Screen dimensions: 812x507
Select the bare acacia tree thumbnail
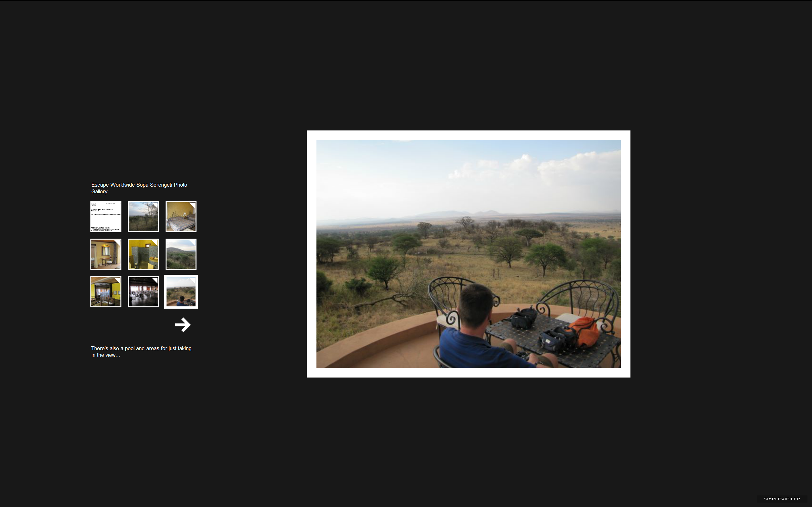pyautogui.click(x=143, y=217)
